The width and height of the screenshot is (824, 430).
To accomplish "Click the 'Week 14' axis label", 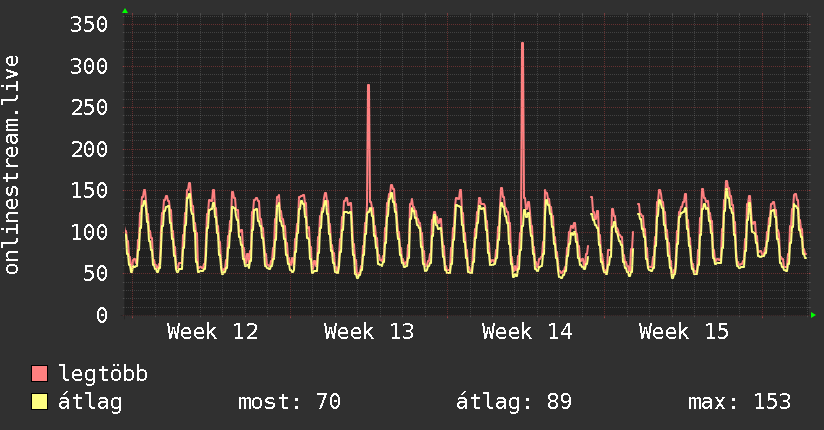I will click(527, 332).
